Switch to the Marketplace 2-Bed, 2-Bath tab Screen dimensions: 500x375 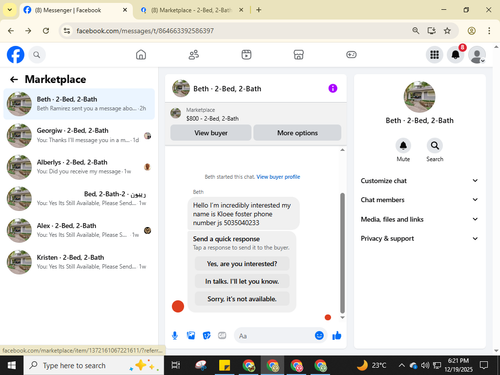[x=191, y=10]
